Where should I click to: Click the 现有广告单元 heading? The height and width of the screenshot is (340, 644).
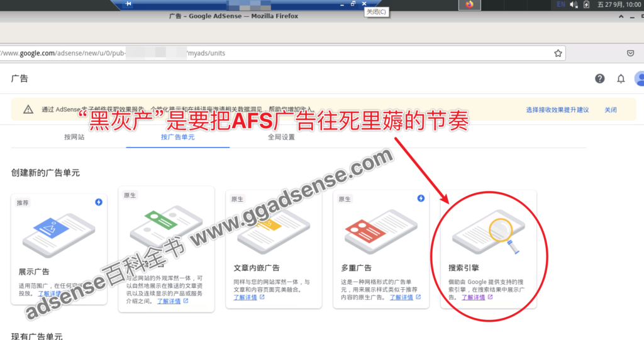pos(37,336)
